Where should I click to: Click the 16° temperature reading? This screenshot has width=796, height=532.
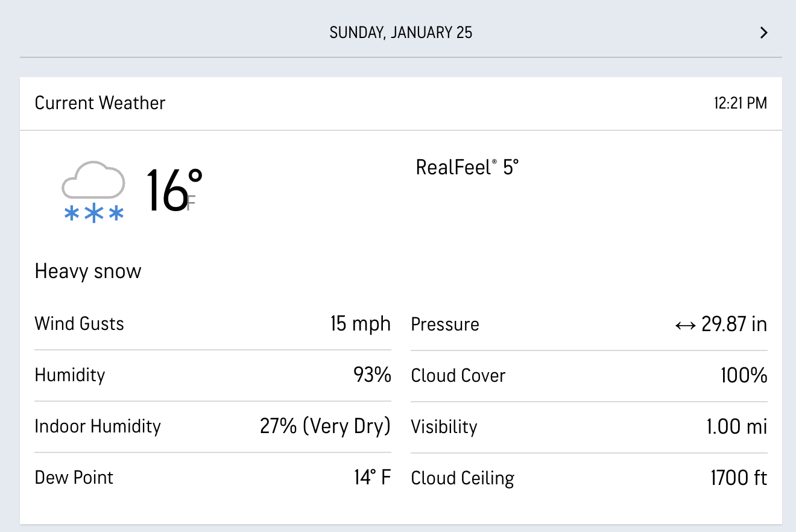[x=171, y=191]
